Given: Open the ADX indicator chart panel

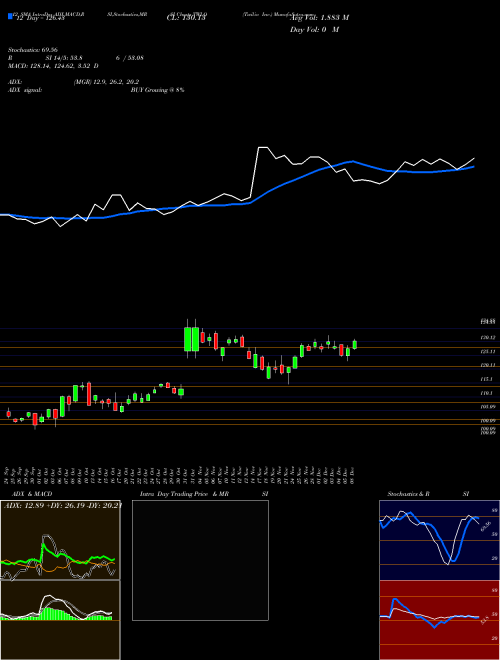Looking at the screenshot, I should coord(60,540).
